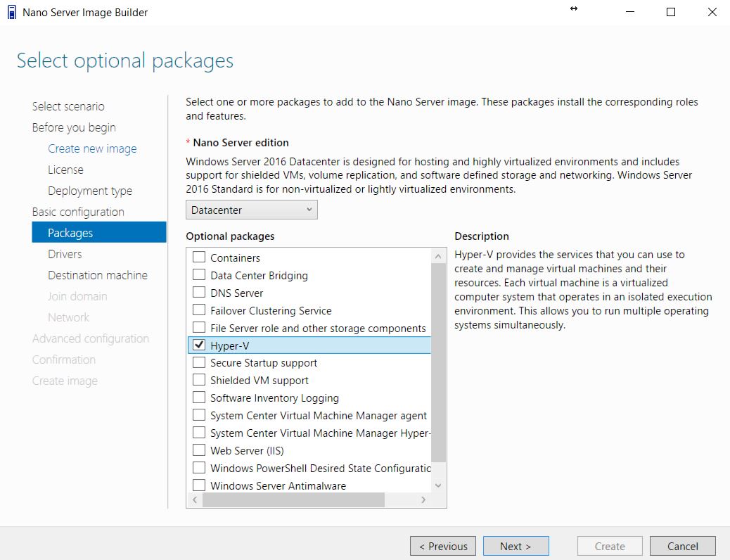The height and width of the screenshot is (560, 730).
Task: Minimize the Nano Server Image Builder window
Action: click(x=630, y=12)
